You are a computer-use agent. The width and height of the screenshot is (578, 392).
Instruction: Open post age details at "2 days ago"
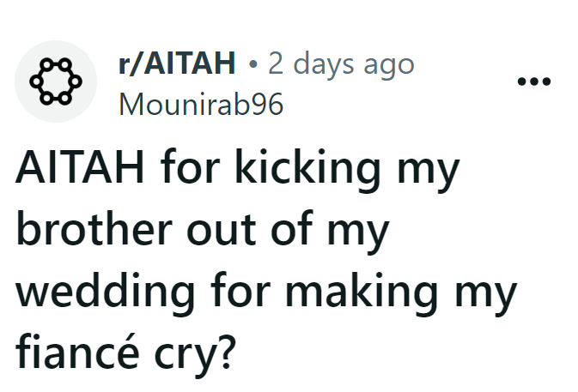tap(341, 63)
